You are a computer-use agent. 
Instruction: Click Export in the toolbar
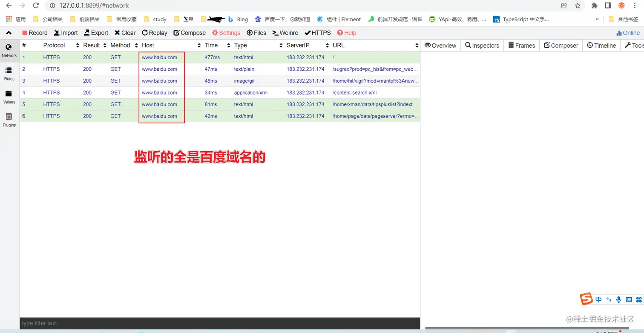(96, 33)
